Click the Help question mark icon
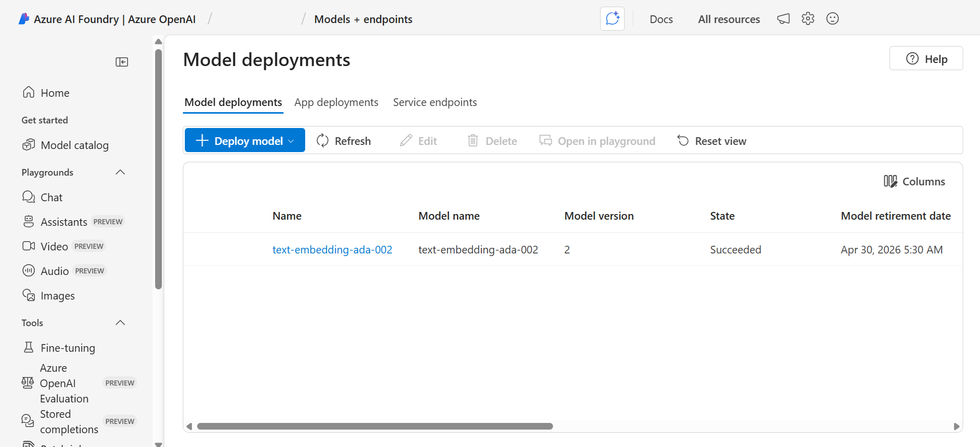The height and width of the screenshot is (447, 980). (x=912, y=58)
